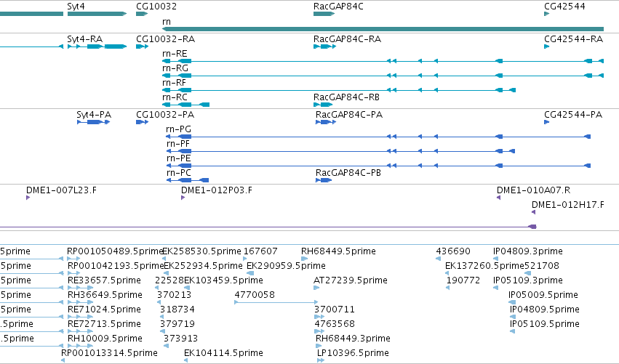Screen dimensions: 619x364
Task: Select the Syt4 gene arrow glyph
Action: [97, 14]
